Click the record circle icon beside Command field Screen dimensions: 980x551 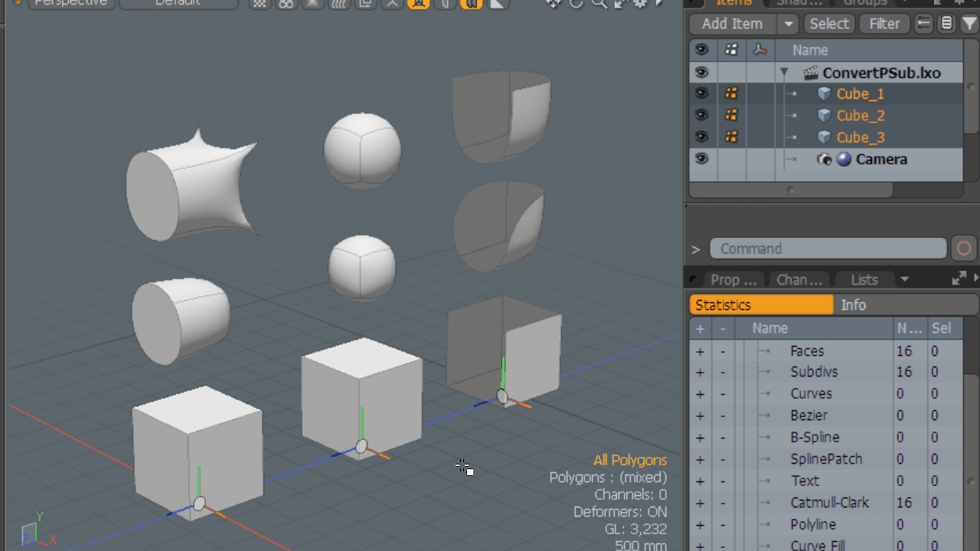[964, 249]
